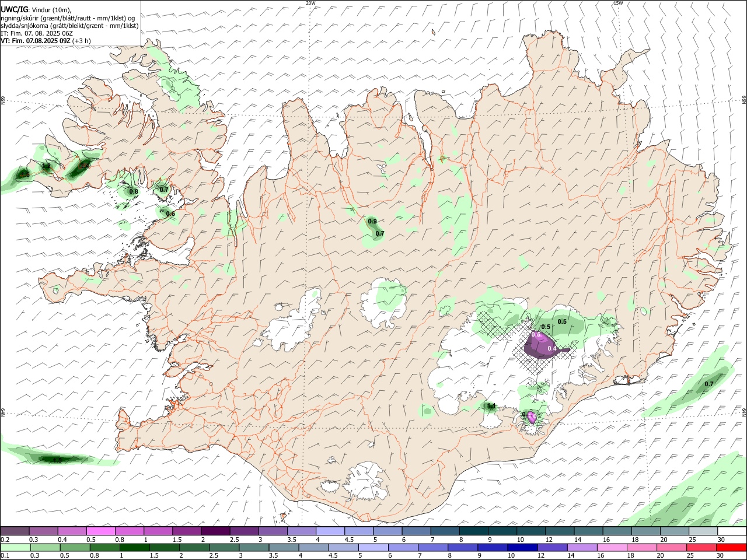The width and height of the screenshot is (747, 560).
Task: Pick the light violet 14 mm rain swatch
Action: [582, 547]
